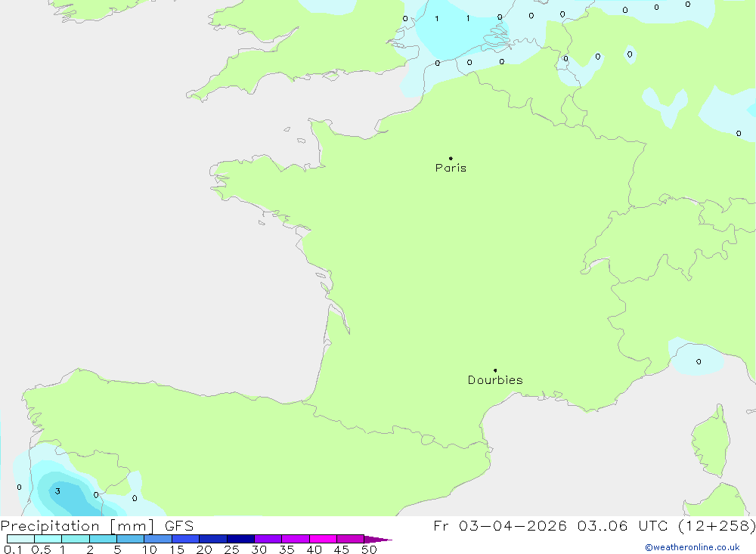This screenshot has width=756, height=554.
Task: Select the 40 mm magenta legend swatch
Action: tap(323, 539)
